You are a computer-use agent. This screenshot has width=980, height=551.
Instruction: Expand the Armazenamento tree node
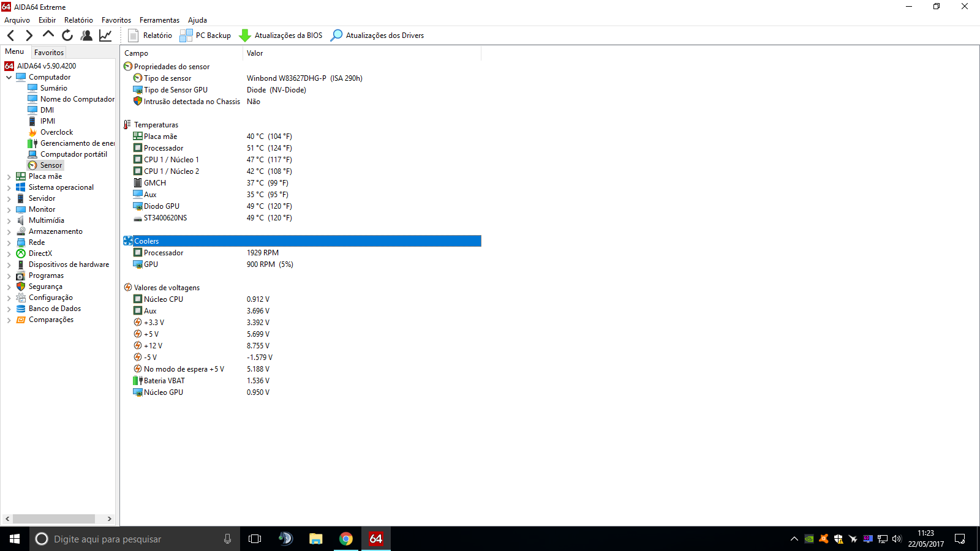pos(9,231)
